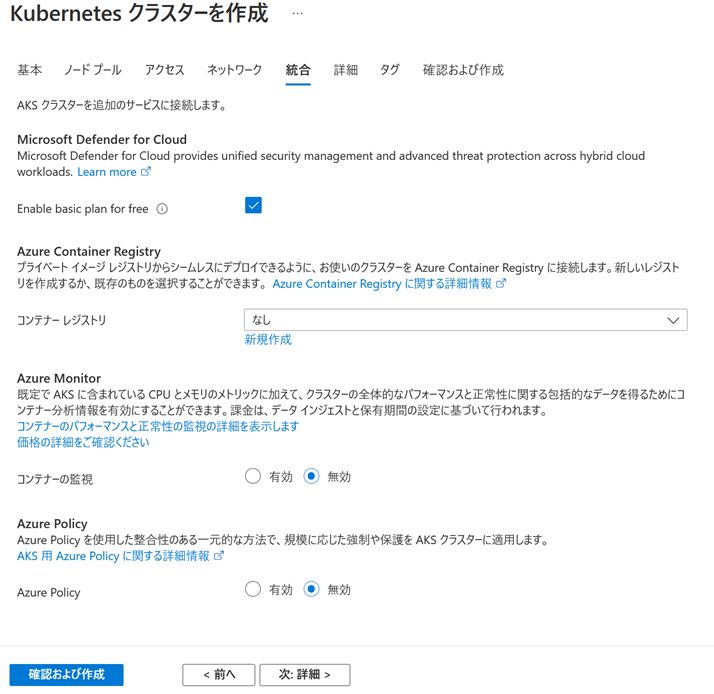Viewport: 714px width, 694px height.
Task: Click the Azure Monitor heading
Action: click(59, 378)
